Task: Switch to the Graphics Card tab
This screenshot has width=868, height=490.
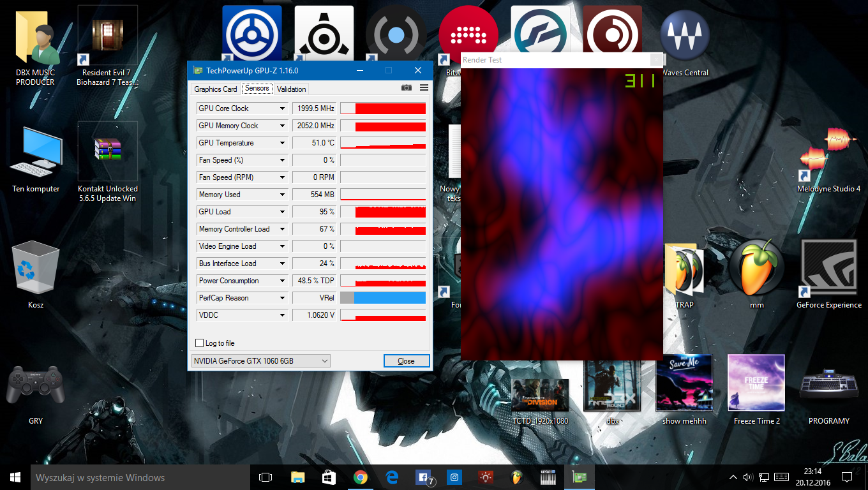Action: [x=216, y=89]
